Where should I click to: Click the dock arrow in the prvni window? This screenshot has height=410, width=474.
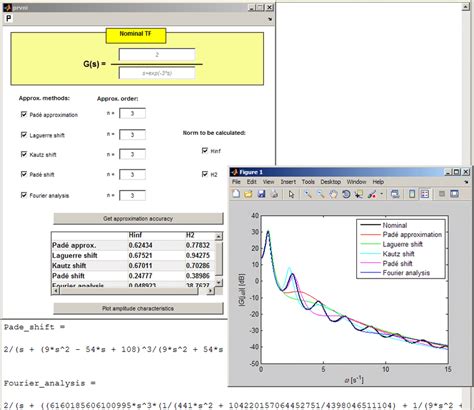(270, 19)
